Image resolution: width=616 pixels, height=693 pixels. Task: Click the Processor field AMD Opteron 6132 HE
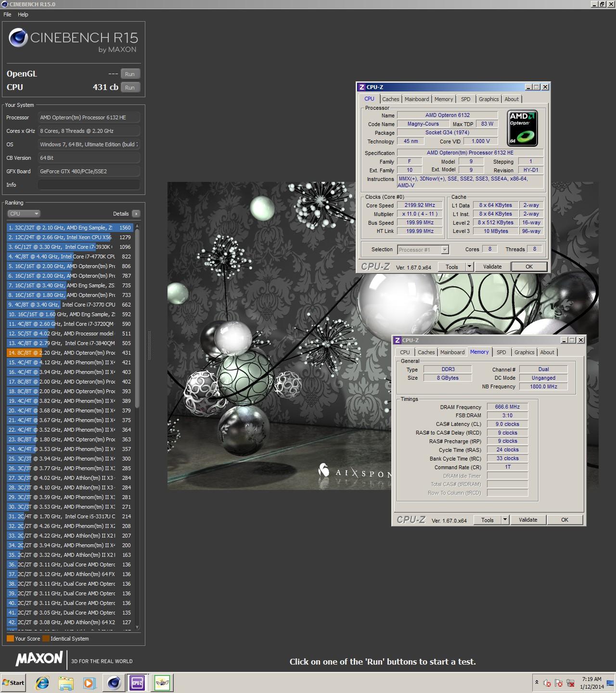point(89,117)
